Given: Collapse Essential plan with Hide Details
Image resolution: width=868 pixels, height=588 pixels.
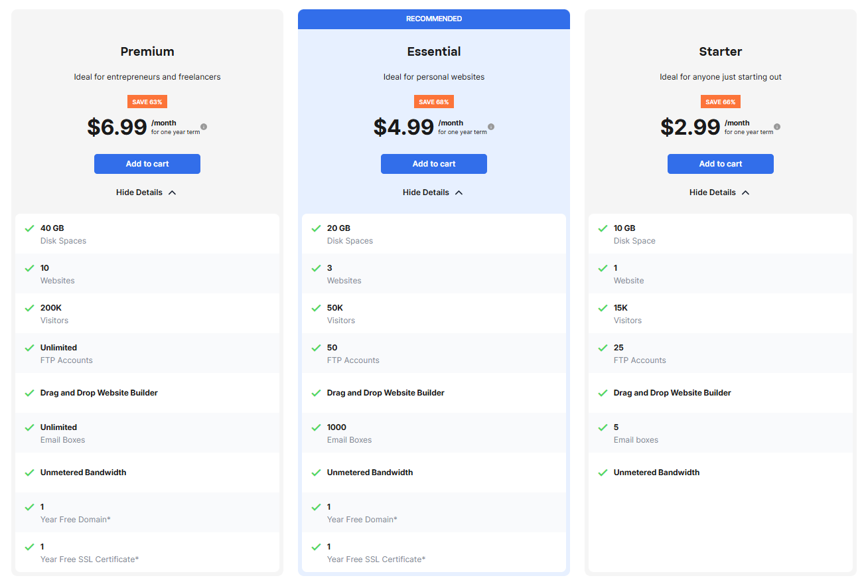Looking at the screenshot, I should (433, 192).
